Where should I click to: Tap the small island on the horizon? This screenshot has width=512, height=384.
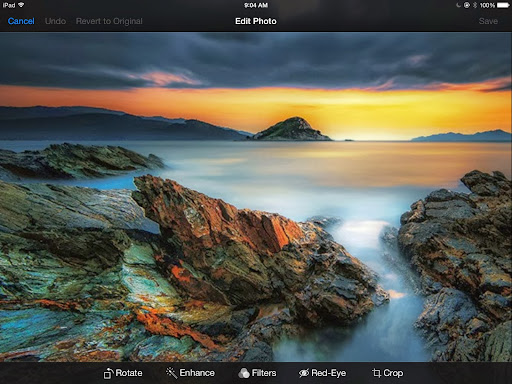pyautogui.click(x=290, y=129)
